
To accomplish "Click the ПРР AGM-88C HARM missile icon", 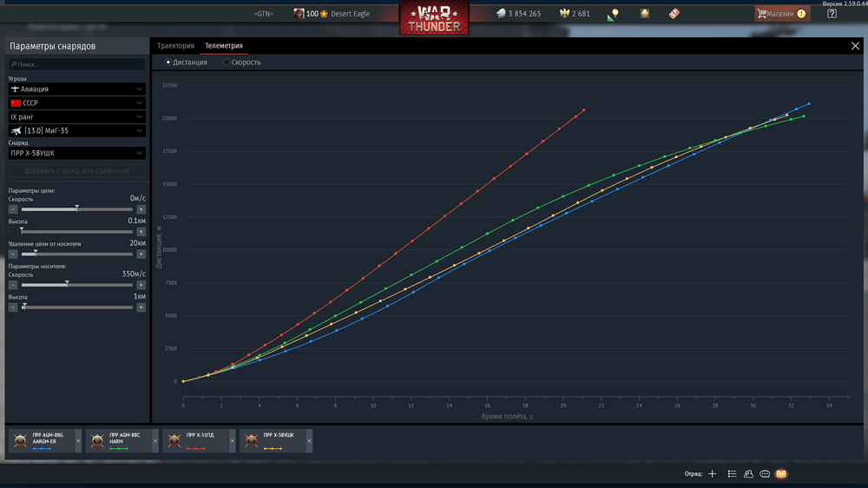I will [x=97, y=440].
